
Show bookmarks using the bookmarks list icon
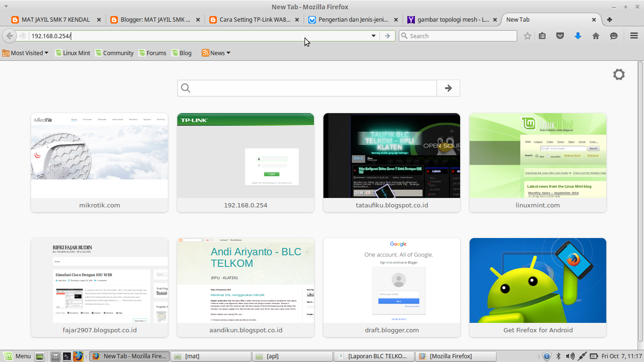542,36
